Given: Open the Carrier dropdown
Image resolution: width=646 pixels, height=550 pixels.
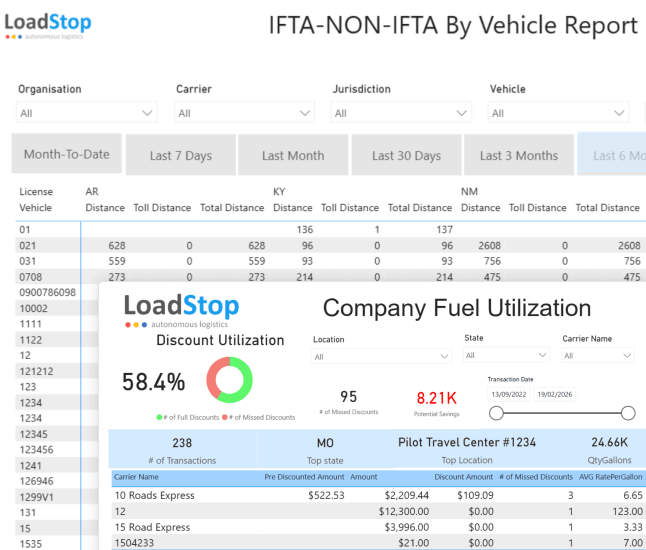Looking at the screenshot, I should tap(244, 113).
